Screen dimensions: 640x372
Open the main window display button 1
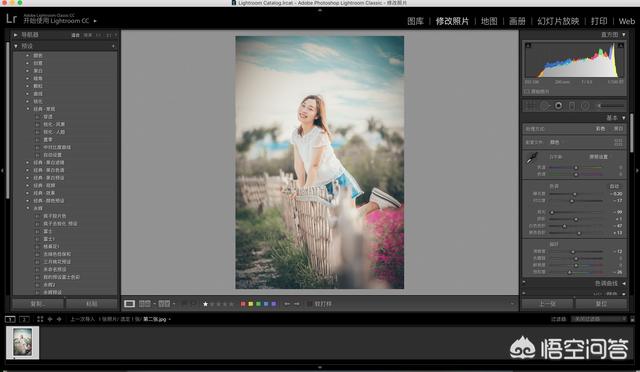point(10,319)
